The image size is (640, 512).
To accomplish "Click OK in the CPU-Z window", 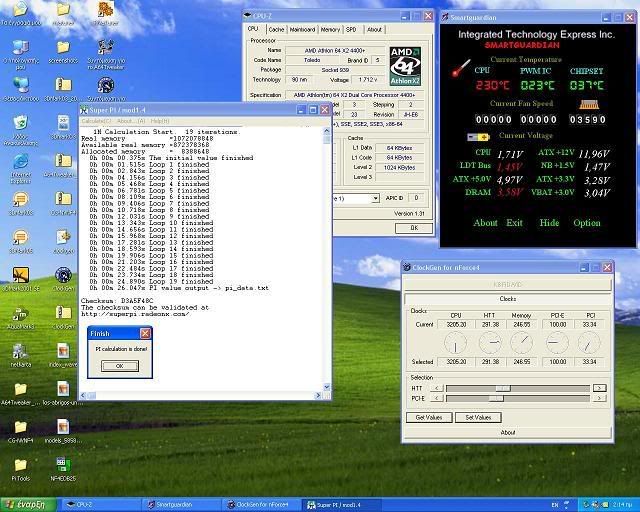I will [414, 228].
